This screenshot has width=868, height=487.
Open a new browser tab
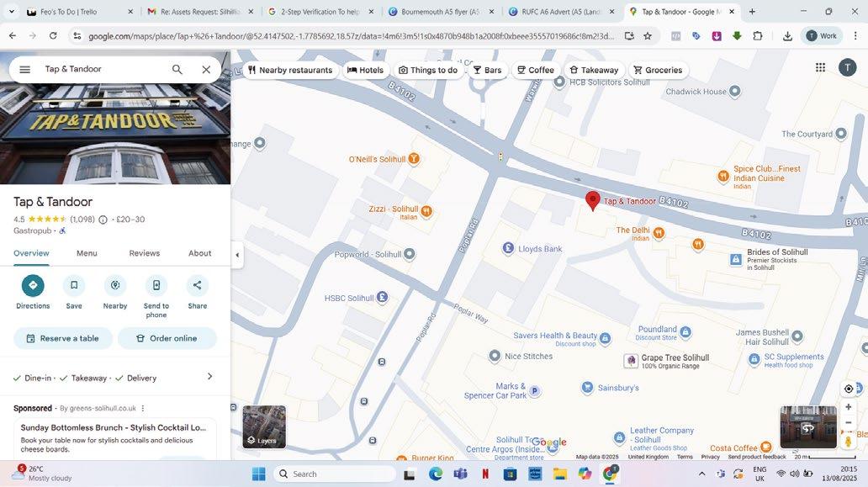tap(752, 12)
